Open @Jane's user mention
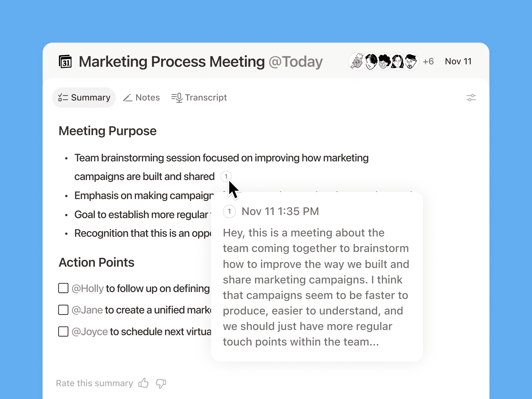The width and height of the screenshot is (532, 399). pos(87,310)
